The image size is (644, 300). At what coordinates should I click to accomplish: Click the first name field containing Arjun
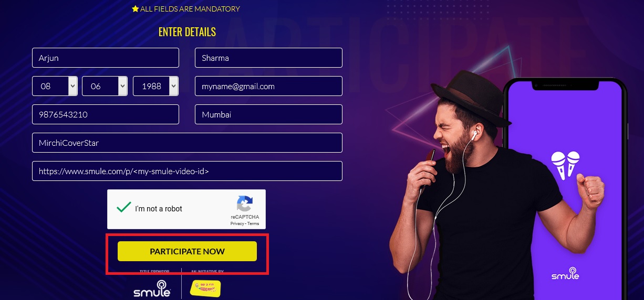pos(106,58)
